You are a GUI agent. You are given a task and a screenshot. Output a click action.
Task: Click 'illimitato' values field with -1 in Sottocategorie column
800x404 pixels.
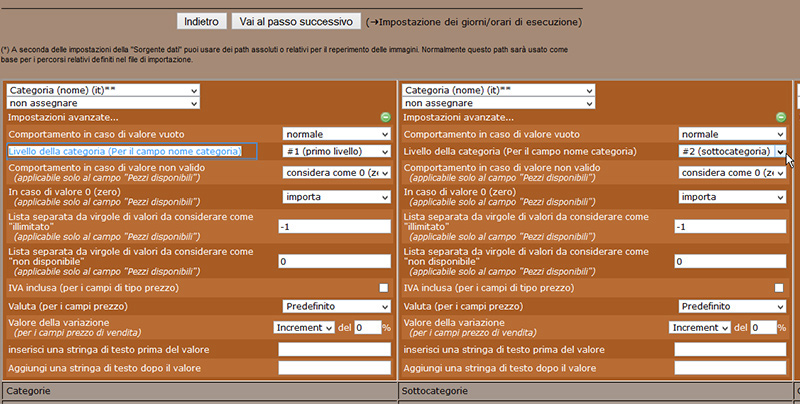pos(730,226)
